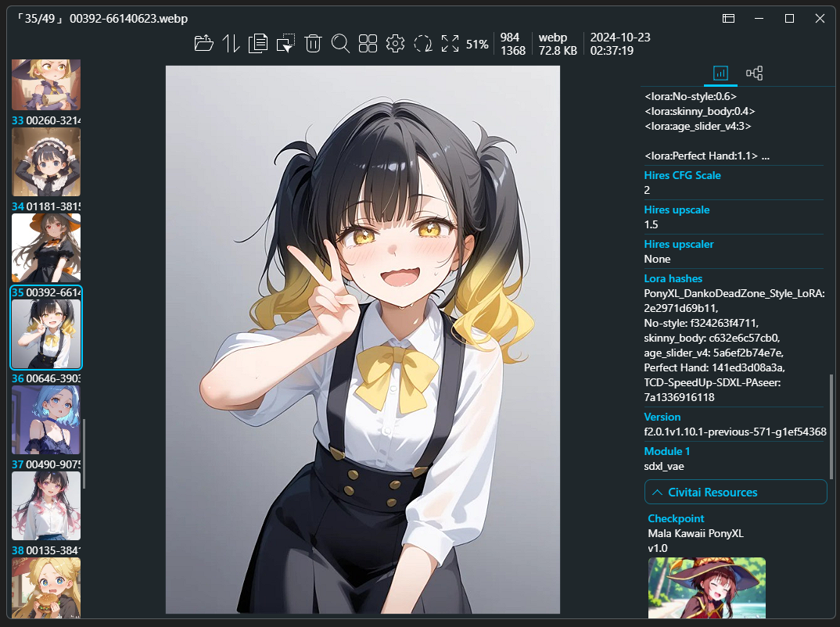Click the webp file format label

pyautogui.click(x=553, y=38)
